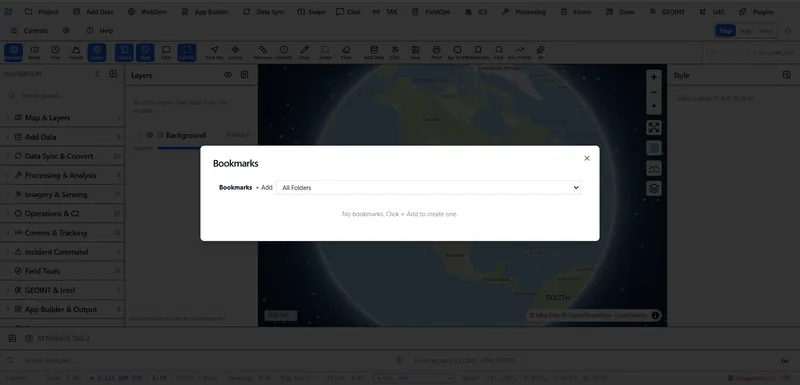Image resolution: width=800 pixels, height=385 pixels.
Task: Click the Locate toolbar icon
Action: click(235, 53)
